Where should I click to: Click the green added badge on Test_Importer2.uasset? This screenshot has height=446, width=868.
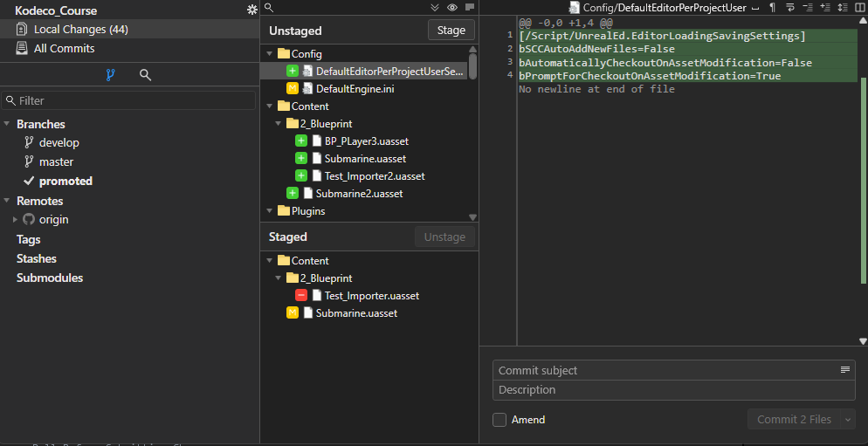[x=301, y=176]
